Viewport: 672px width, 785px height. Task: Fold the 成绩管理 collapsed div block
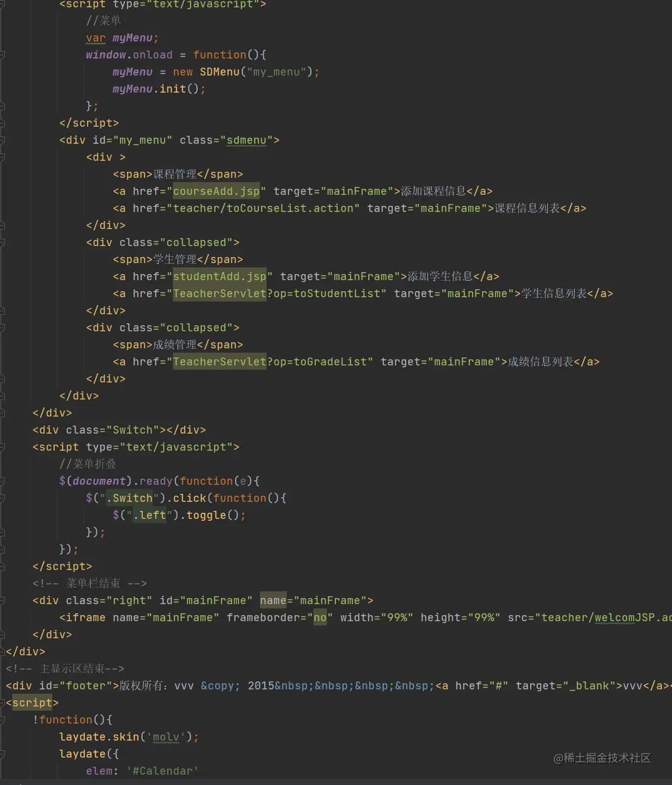coord(2,328)
